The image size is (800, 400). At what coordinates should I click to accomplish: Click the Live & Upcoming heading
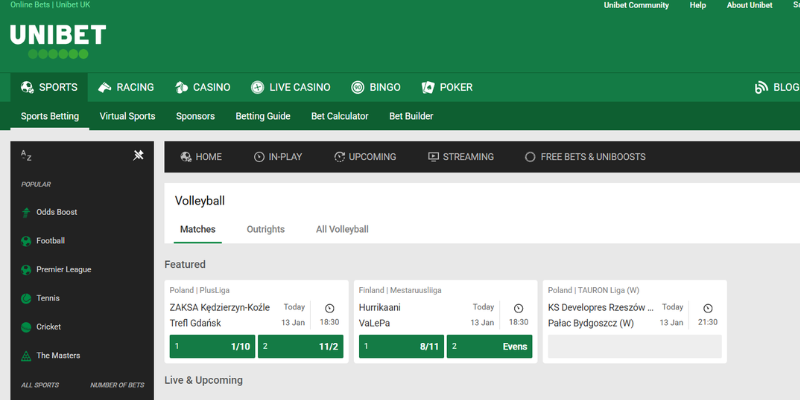(204, 380)
